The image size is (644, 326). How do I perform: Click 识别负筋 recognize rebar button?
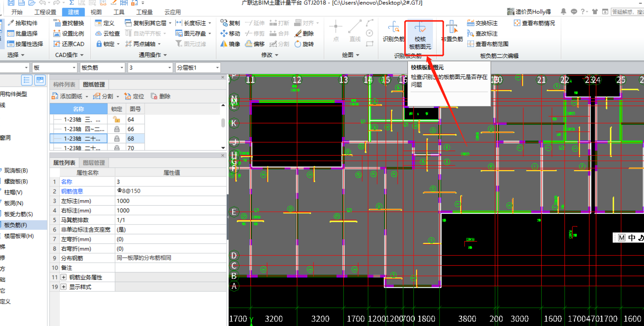coord(394,32)
